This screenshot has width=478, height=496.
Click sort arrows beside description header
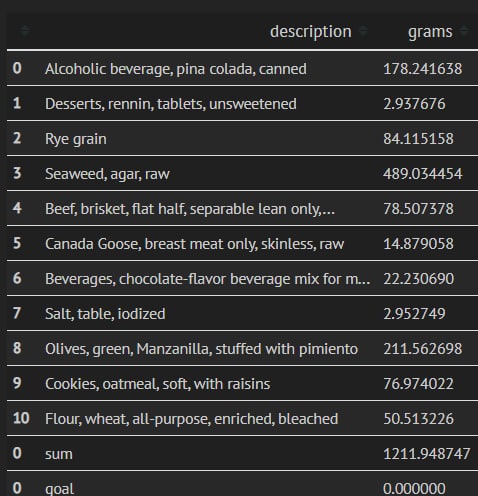363,31
